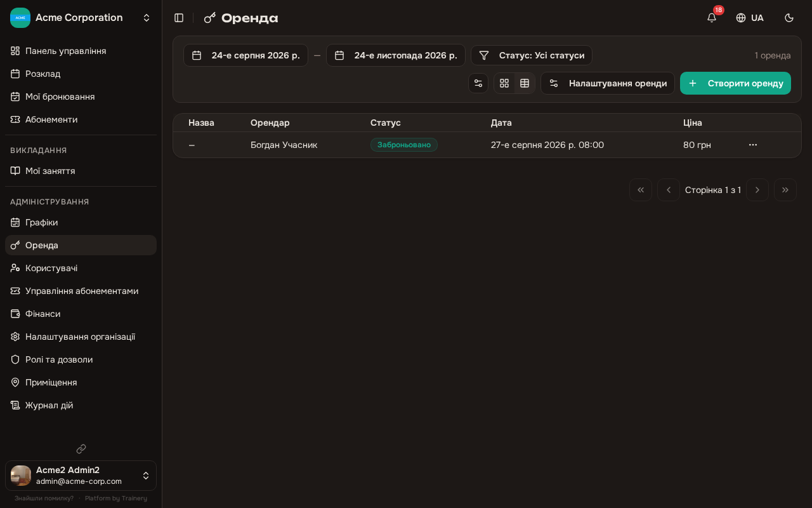Open row actions menu for Богдан Учасник

(x=753, y=145)
